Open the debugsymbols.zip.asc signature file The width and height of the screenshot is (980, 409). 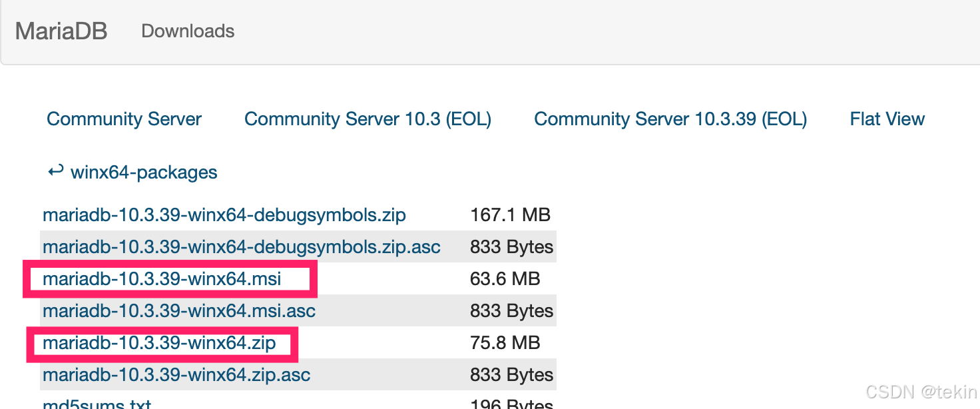(240, 246)
